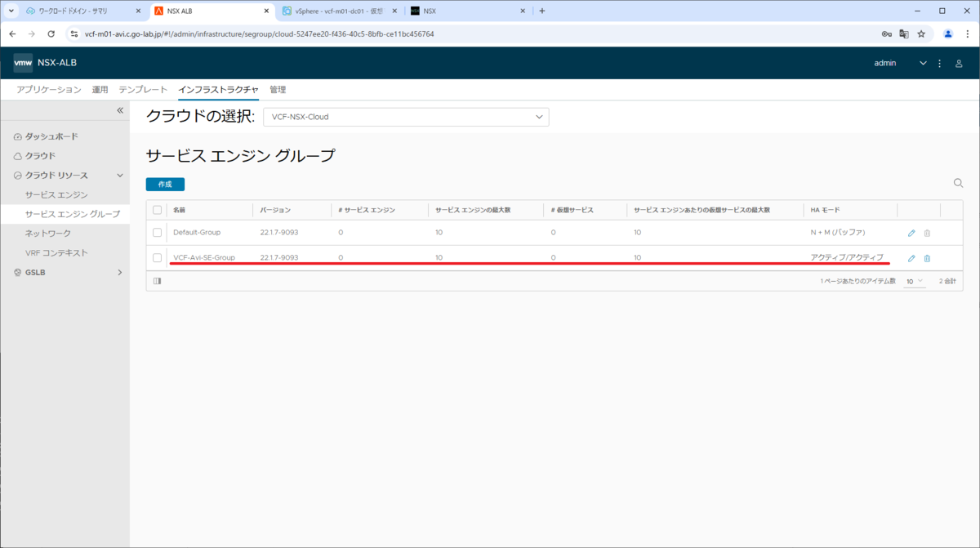980x548 pixels.
Task: Sort by バージョン column header
Action: pos(275,210)
